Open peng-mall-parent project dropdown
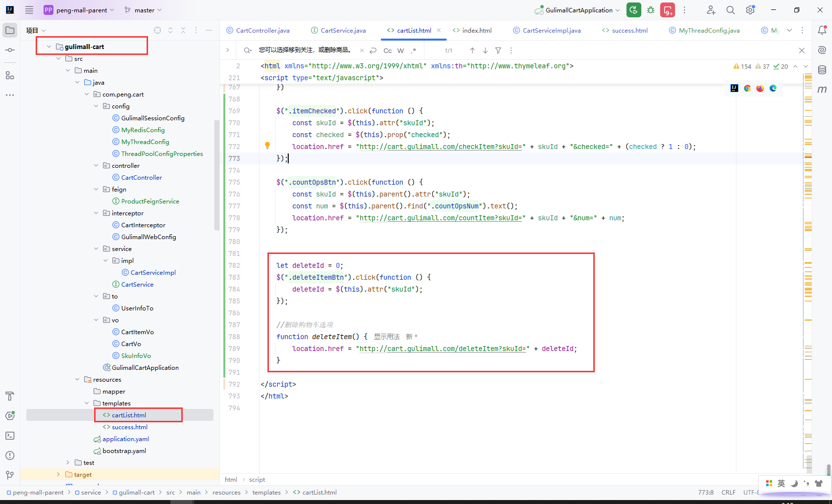Viewport: 832px width, 504px height. 79,10
